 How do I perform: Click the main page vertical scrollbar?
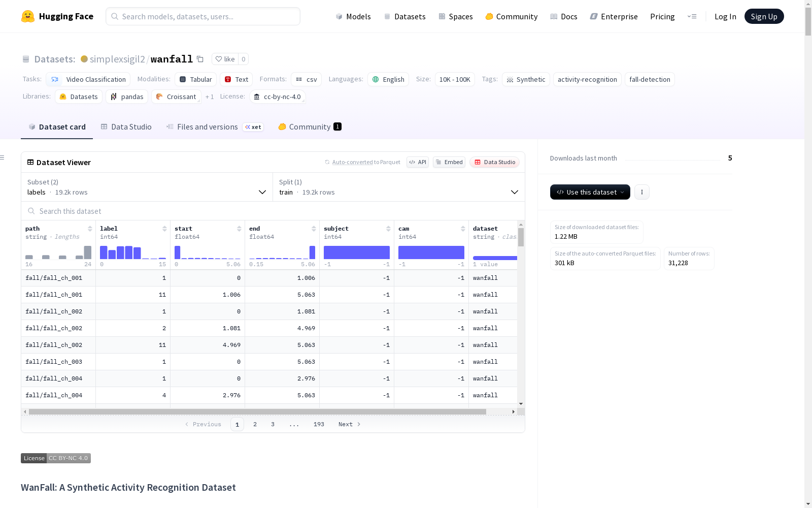(808, 20)
